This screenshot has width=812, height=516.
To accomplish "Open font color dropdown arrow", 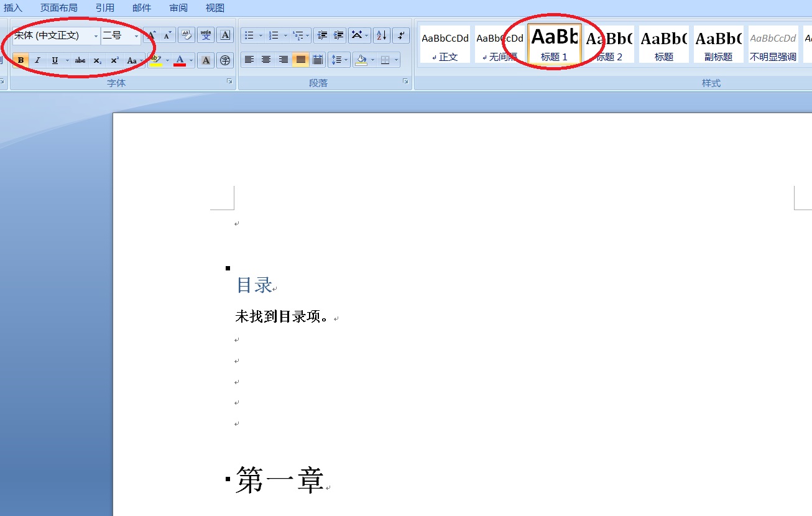I will tap(191, 60).
